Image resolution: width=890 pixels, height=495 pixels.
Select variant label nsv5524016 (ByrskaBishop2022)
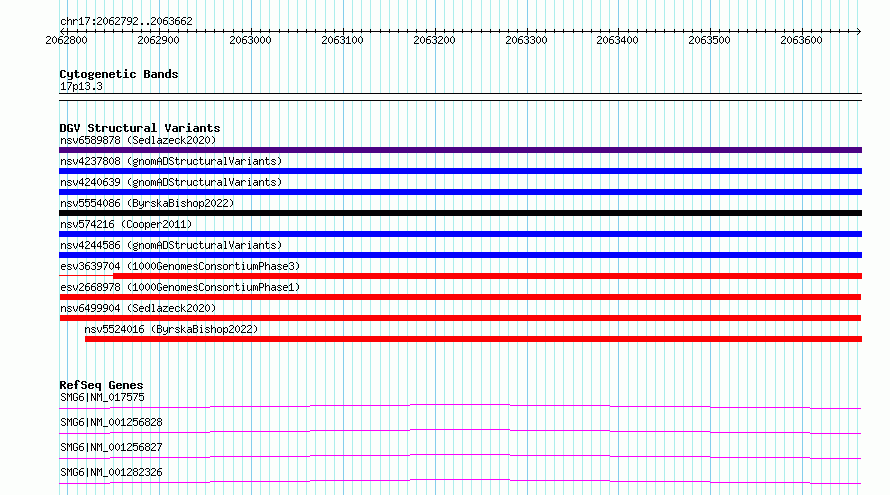click(171, 329)
